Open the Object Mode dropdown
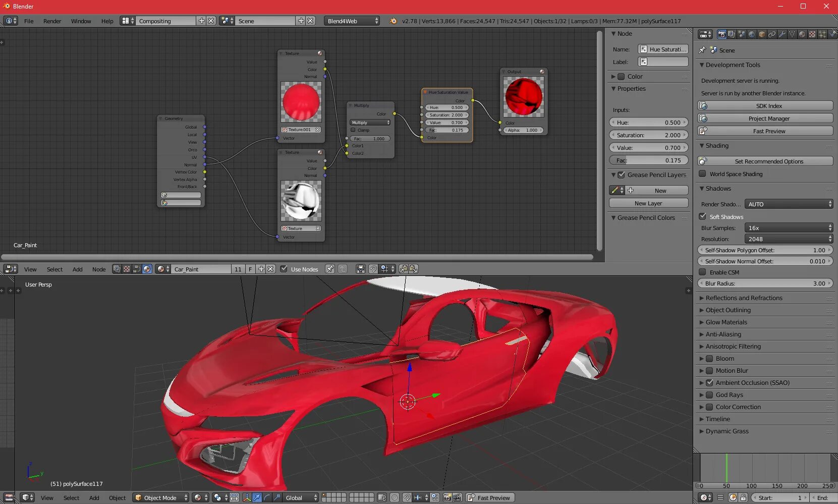838x504 pixels. click(x=160, y=498)
